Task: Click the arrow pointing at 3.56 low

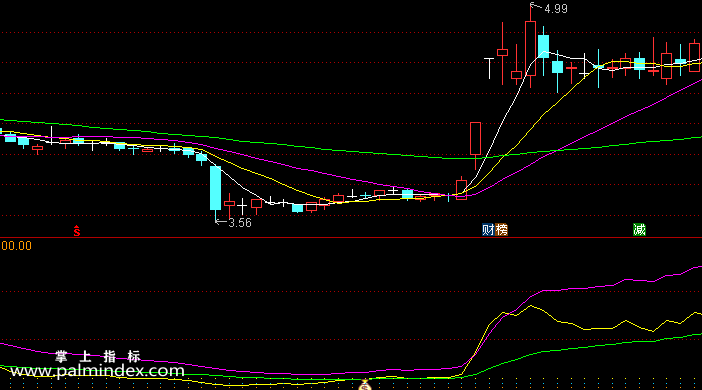Action: [x=221, y=222]
